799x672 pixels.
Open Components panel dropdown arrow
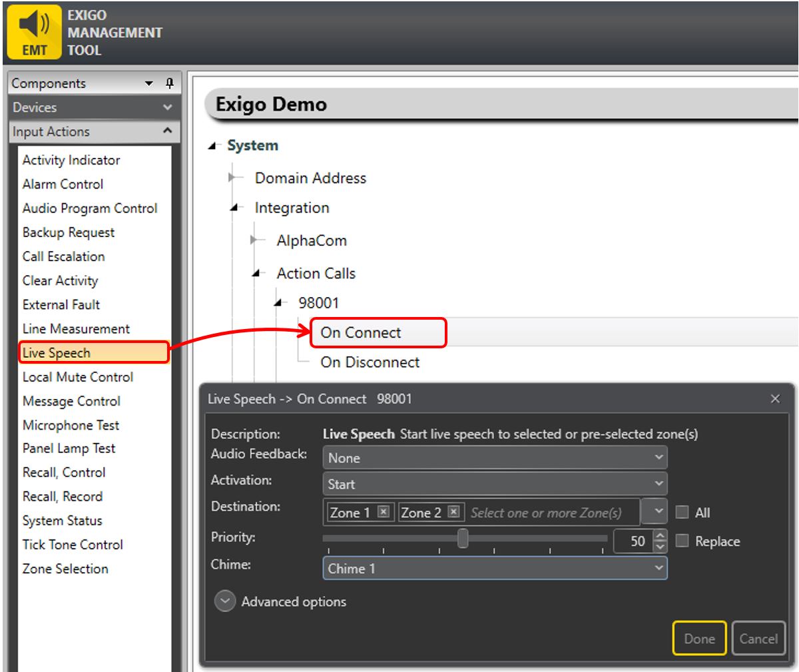[149, 83]
